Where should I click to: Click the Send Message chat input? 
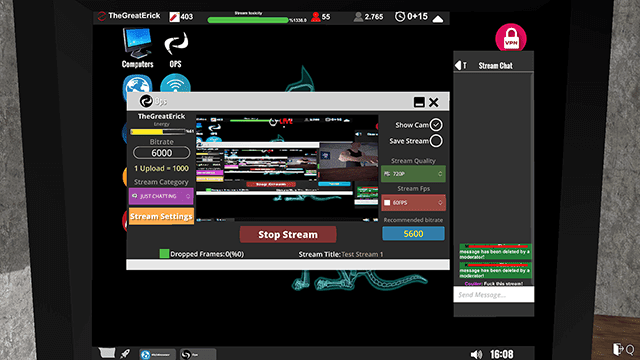tap(493, 295)
